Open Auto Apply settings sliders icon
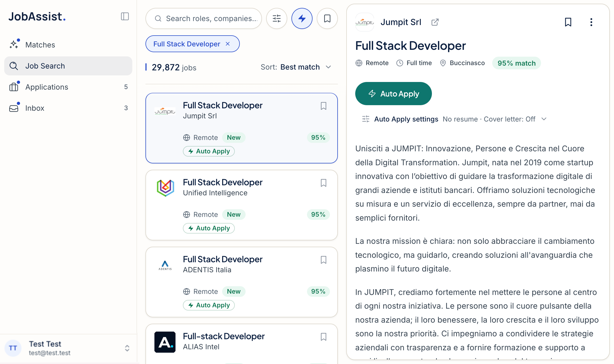This screenshot has width=614, height=364. [x=366, y=119]
